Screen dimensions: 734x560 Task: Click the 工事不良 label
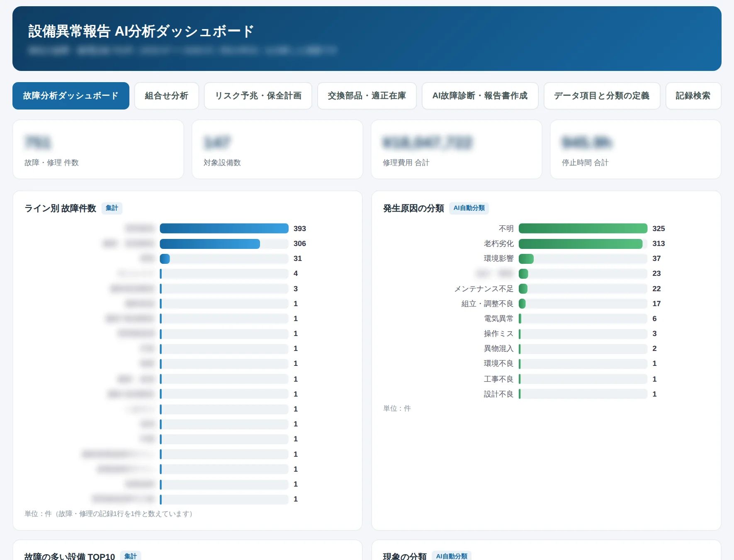point(498,379)
